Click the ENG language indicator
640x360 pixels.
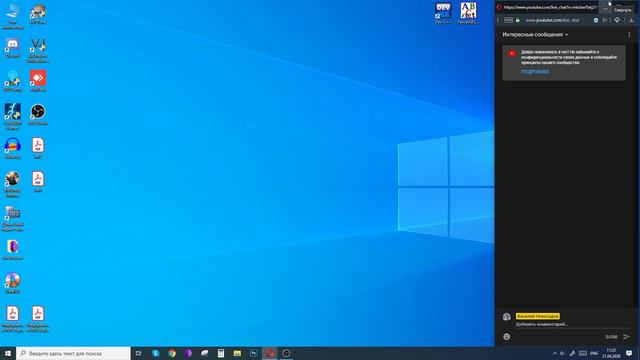tap(594, 353)
